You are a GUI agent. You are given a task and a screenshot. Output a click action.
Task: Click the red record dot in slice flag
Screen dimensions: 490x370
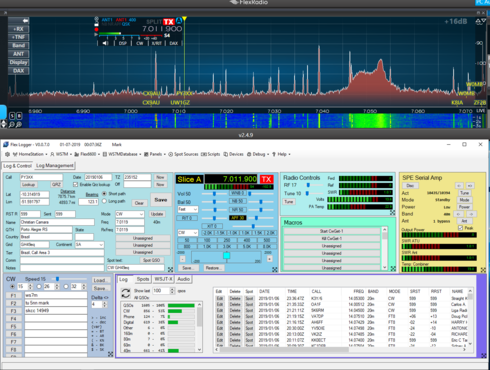[96, 29]
